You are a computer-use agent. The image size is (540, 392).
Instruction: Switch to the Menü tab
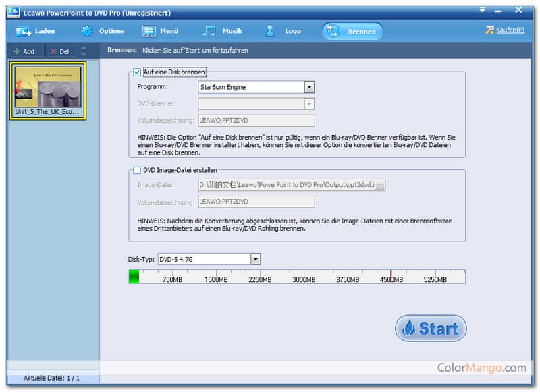[161, 31]
